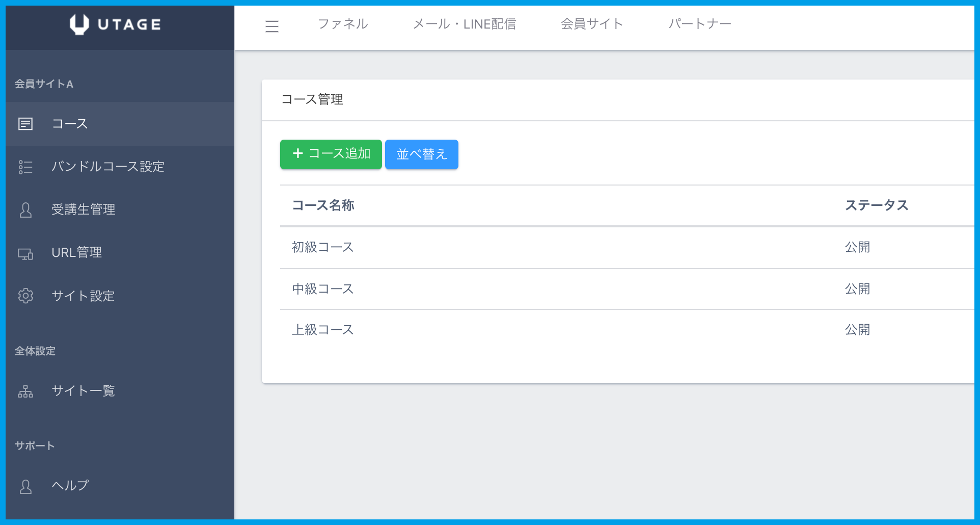Viewport: 980px width, 525px height.
Task: Click the ヘルプ person icon
Action: point(25,486)
